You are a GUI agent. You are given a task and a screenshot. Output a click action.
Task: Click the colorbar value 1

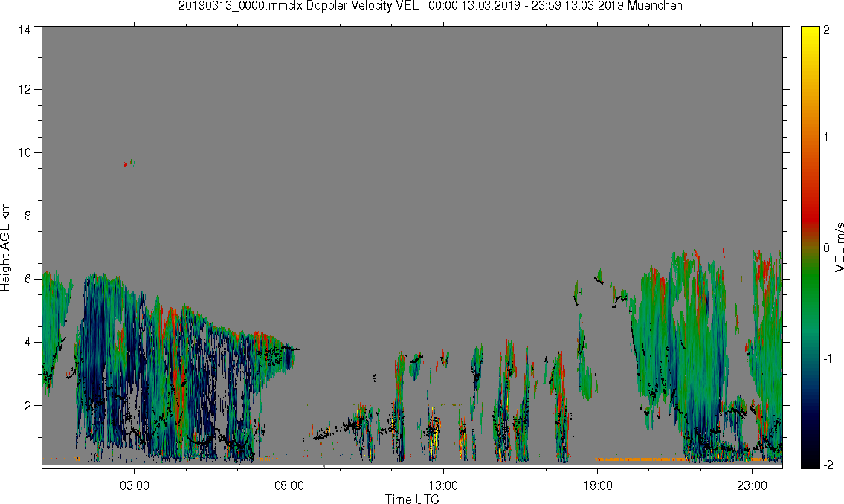point(826,138)
